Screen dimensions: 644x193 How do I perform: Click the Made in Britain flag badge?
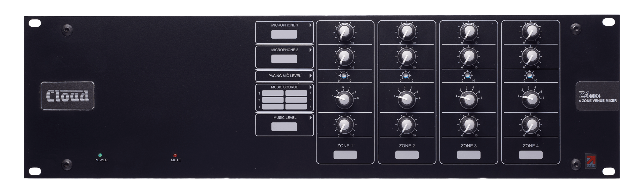coord(590,161)
